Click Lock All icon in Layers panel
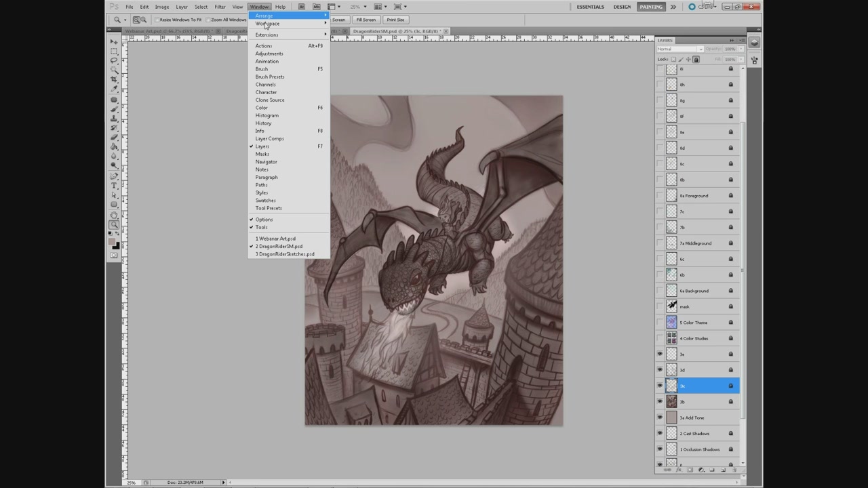Viewport: 868px width, 488px height. [x=696, y=59]
